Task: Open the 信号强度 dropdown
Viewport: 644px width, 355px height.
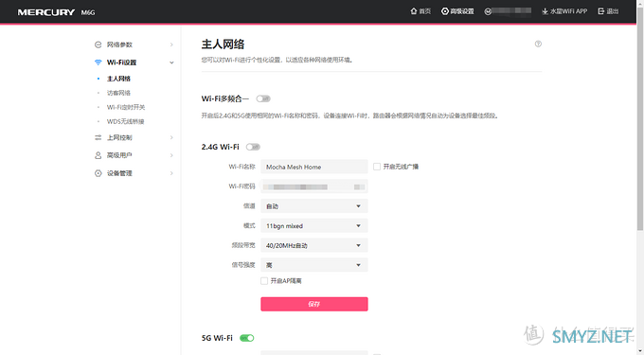Action: [x=314, y=265]
